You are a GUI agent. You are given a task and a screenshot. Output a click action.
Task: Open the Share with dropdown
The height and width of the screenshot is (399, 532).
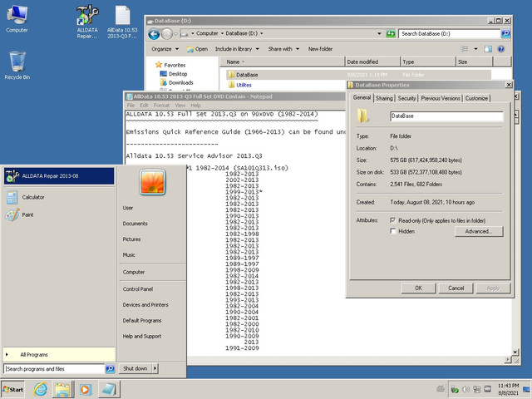[283, 49]
